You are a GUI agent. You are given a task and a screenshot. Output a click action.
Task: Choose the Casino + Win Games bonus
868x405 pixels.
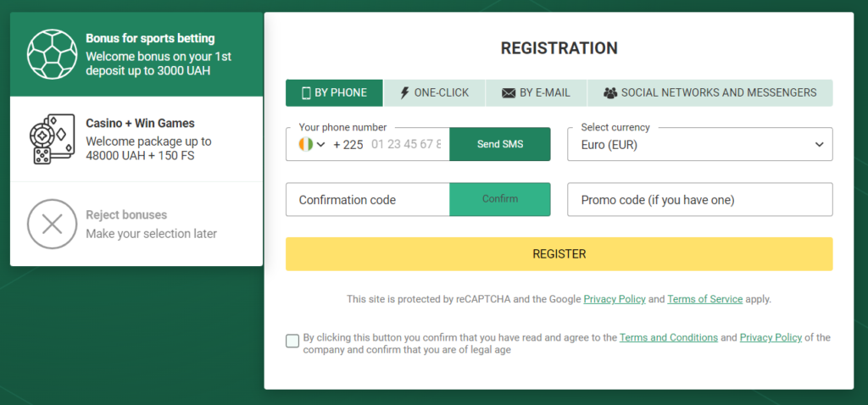(x=136, y=139)
